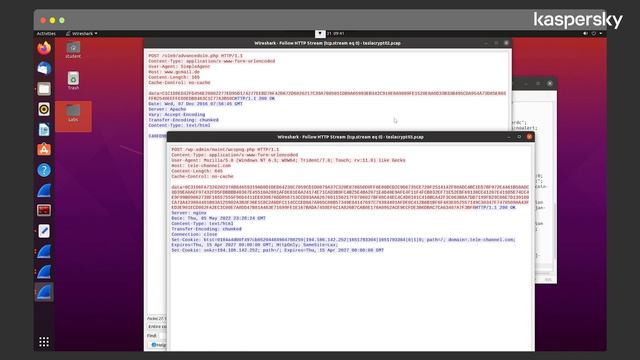Select the highlighted active Wireshark dock icon
Viewport: 640px width, 360px height.
coord(44,292)
